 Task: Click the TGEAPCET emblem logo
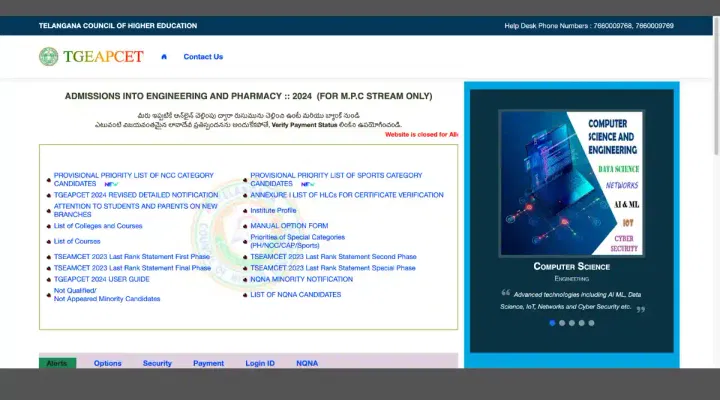click(49, 56)
